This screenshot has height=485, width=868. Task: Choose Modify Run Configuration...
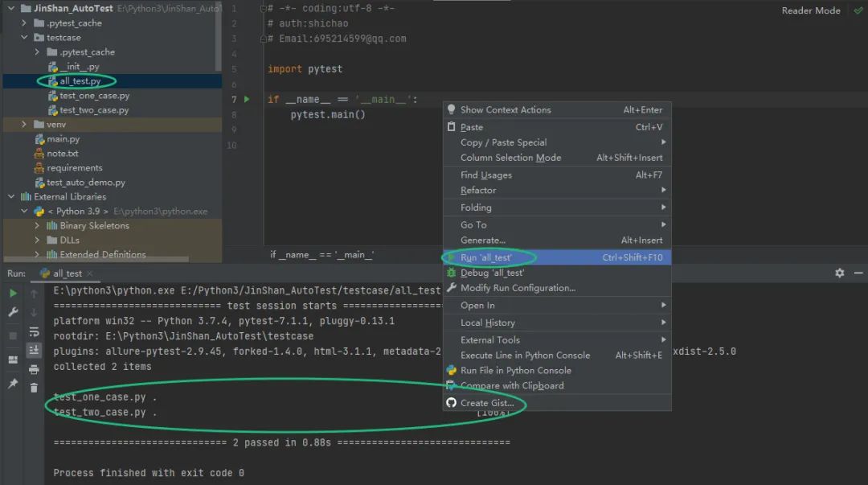(x=557, y=288)
